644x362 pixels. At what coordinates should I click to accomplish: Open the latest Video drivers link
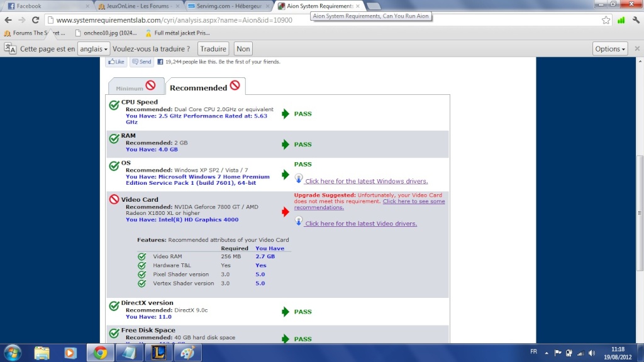pyautogui.click(x=361, y=224)
